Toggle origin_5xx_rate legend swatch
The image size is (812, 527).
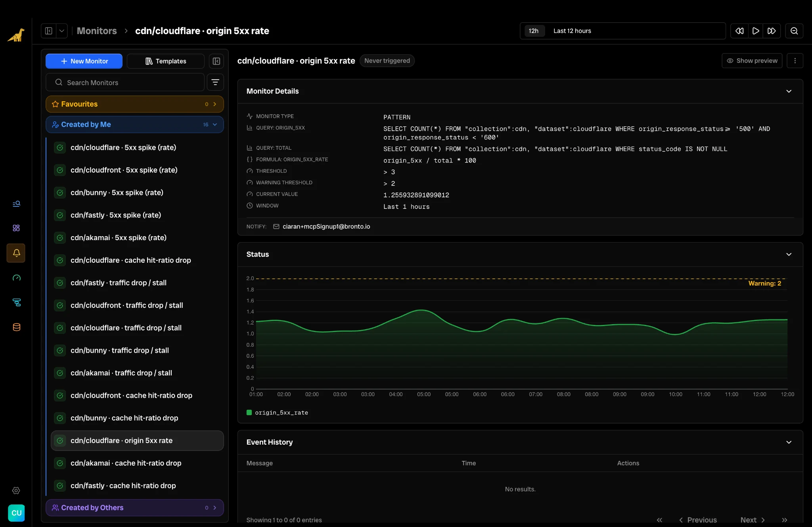point(249,412)
